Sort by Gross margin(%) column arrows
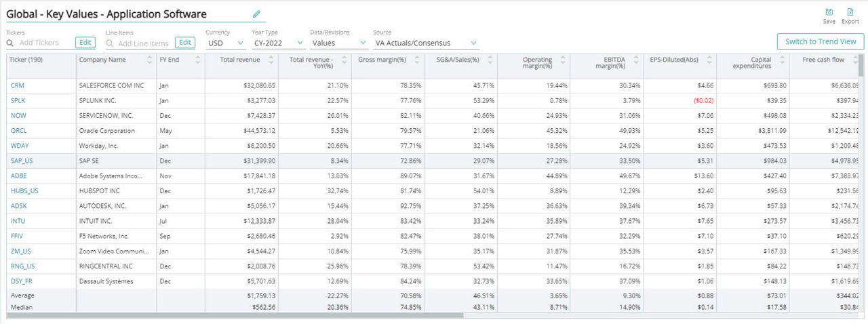This screenshot has width=868, height=324. [x=418, y=60]
